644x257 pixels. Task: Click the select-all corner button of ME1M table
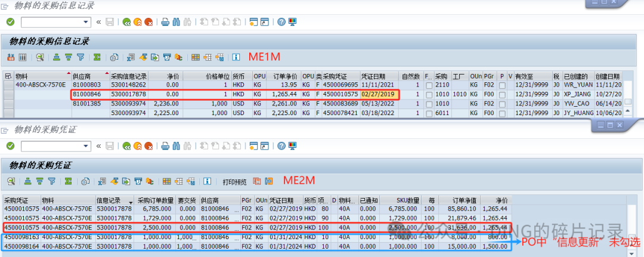[x=8, y=76]
